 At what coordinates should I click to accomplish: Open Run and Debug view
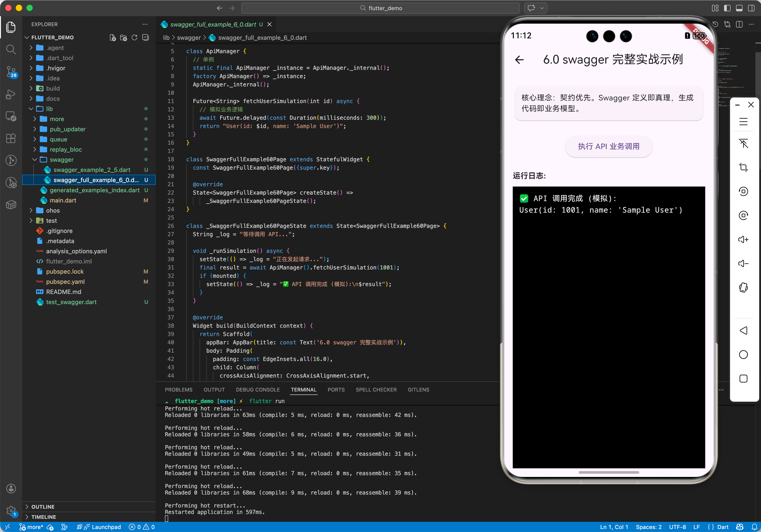point(11,95)
